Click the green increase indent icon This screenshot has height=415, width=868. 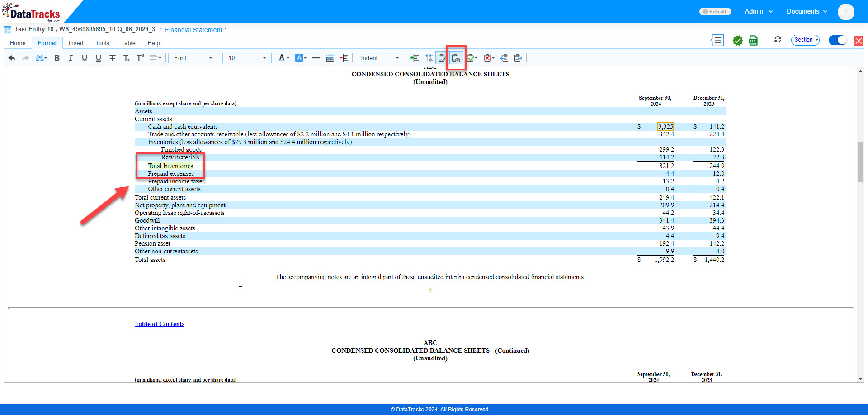pyautogui.click(x=414, y=58)
